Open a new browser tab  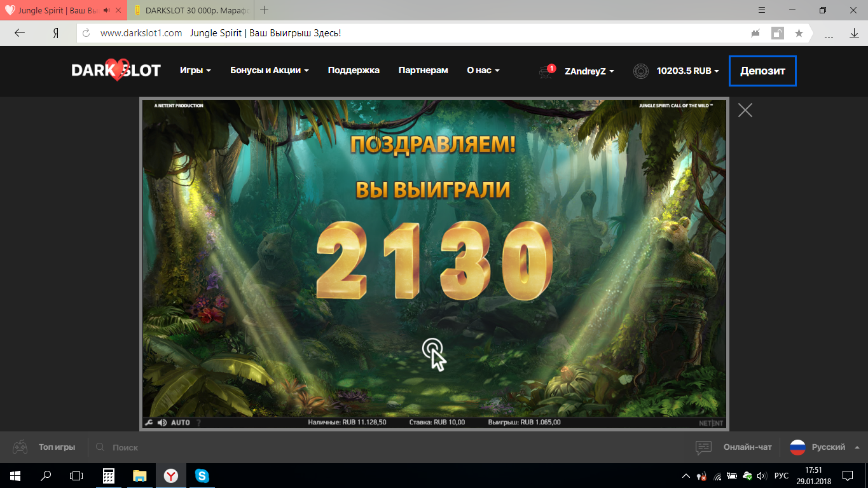(x=265, y=10)
